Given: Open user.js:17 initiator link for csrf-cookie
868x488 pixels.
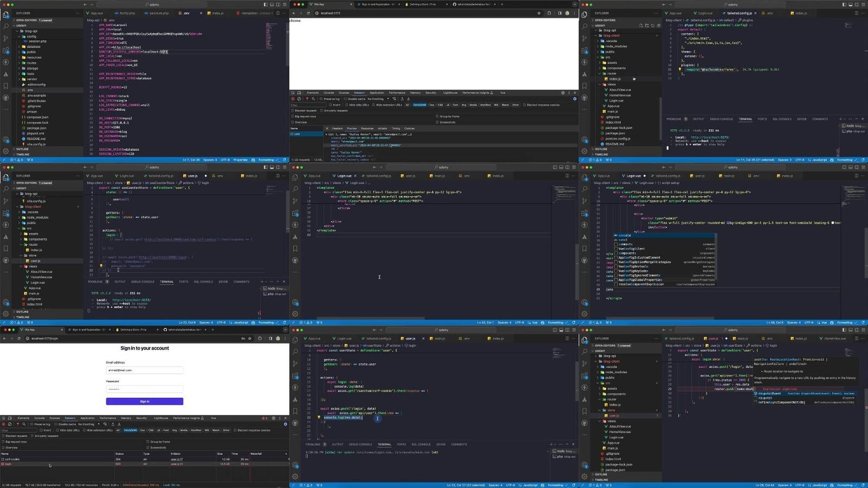Looking at the screenshot, I should [177, 459].
